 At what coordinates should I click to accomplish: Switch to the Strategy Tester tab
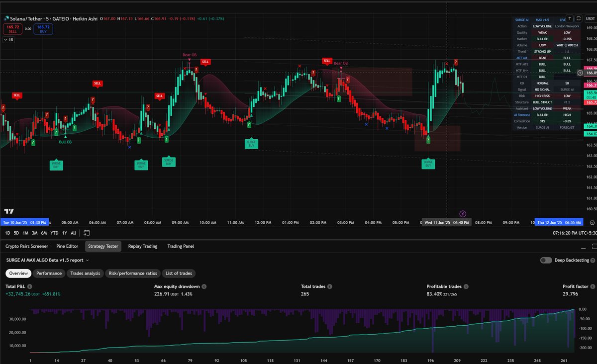103,246
